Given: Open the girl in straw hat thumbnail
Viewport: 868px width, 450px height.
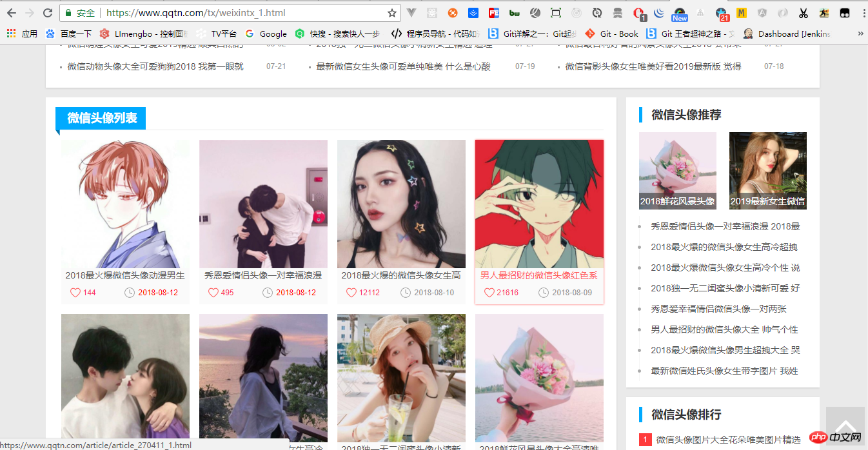Looking at the screenshot, I should [401, 378].
